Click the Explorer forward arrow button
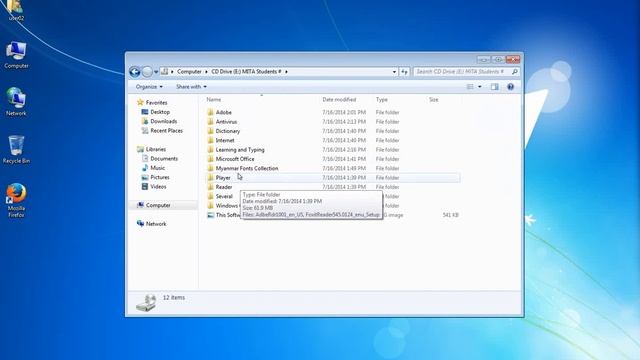This screenshot has height=360, width=640. pyautogui.click(x=147, y=72)
